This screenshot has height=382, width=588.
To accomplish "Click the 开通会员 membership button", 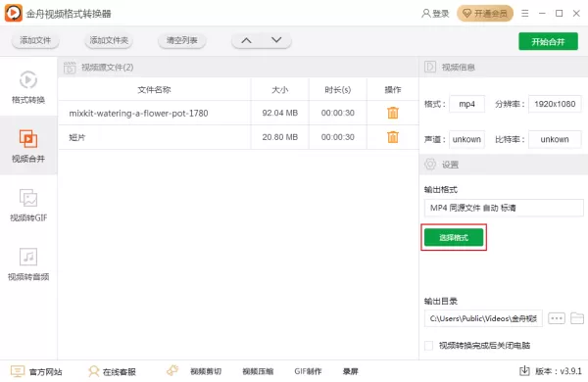I will 485,14.
